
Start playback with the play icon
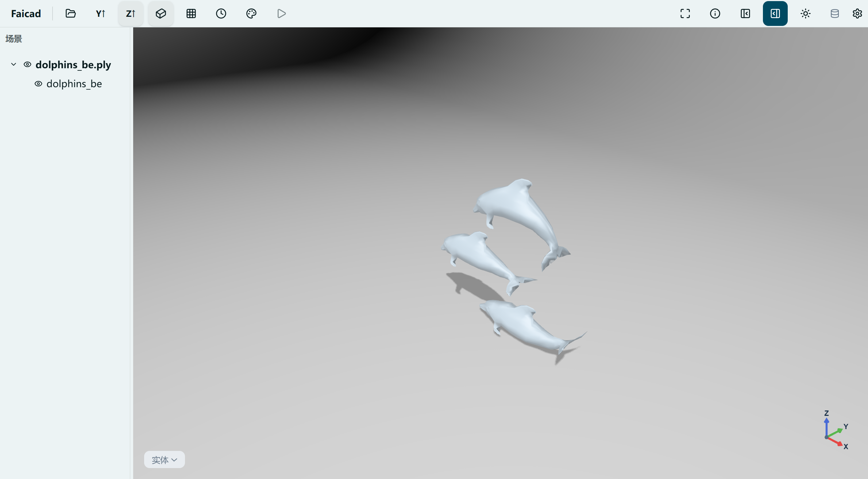click(281, 13)
